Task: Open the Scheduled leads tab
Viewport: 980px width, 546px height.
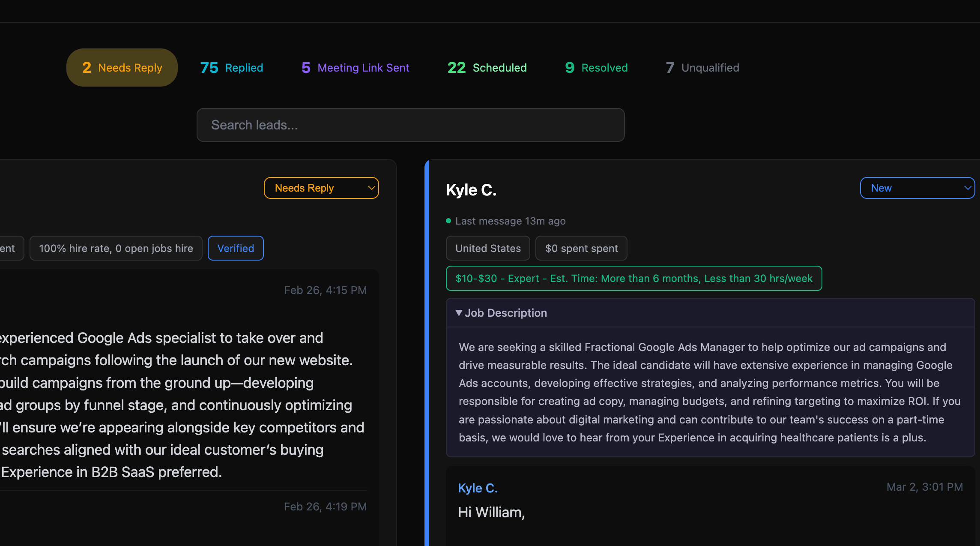Action: [x=487, y=67]
